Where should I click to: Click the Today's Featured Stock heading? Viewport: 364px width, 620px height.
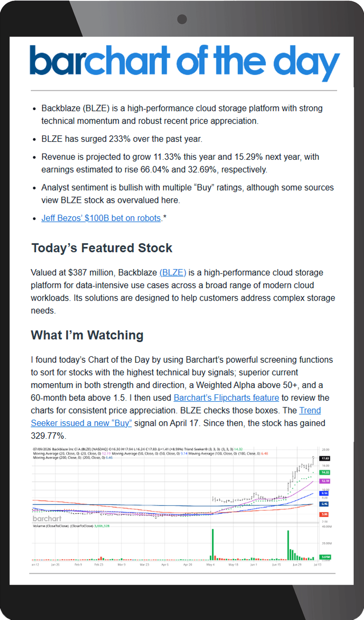pyautogui.click(x=102, y=248)
